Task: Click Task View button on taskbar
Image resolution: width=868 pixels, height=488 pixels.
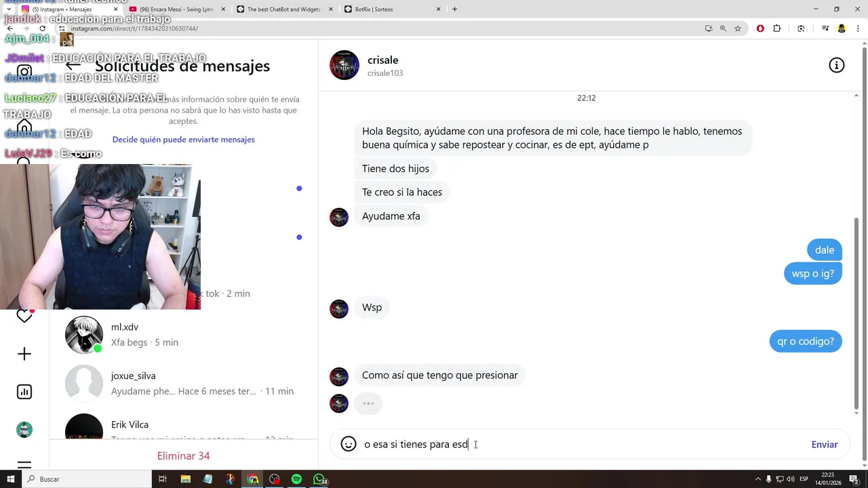Action: [163, 479]
